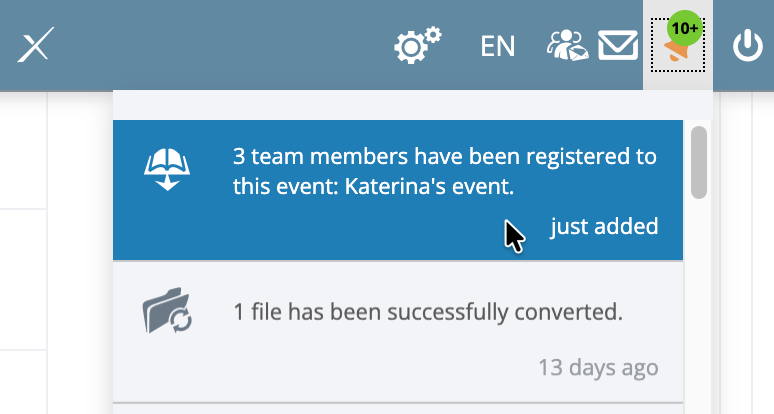Open the team members registered notification
Screen dimensions: 774x414
point(398,190)
